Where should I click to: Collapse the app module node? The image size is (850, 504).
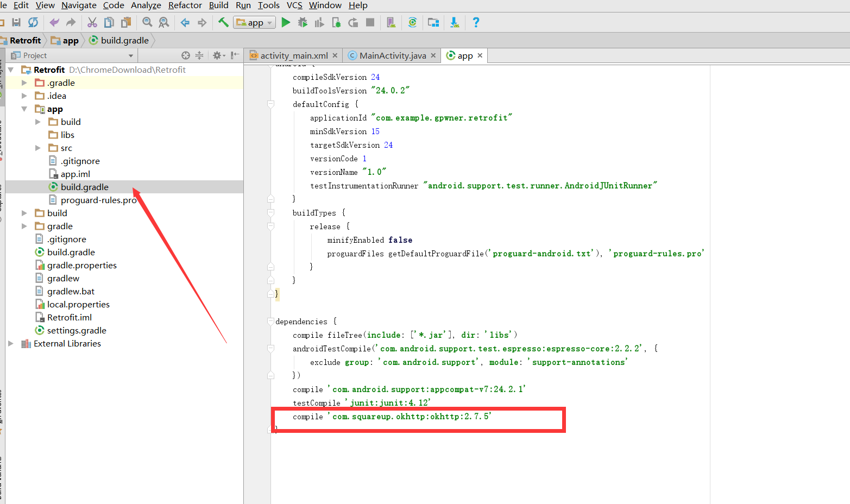tap(24, 109)
